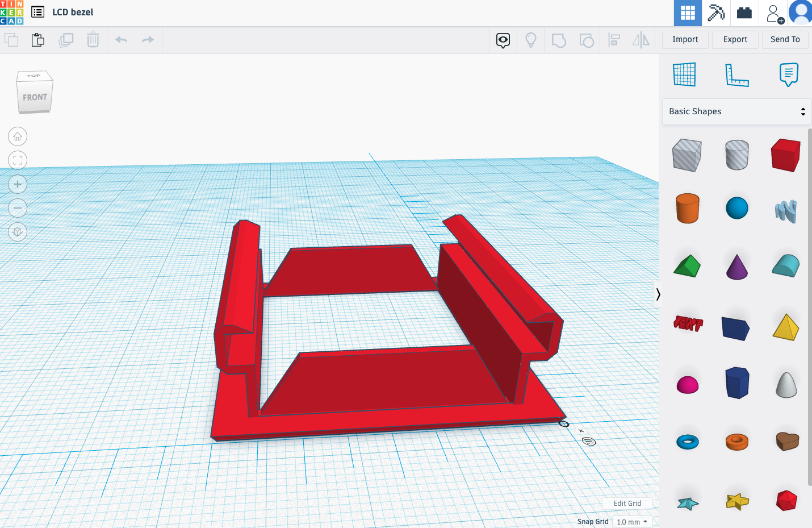Viewport: 812px width, 528px height.
Task: Open the design list icon
Action: click(38, 12)
